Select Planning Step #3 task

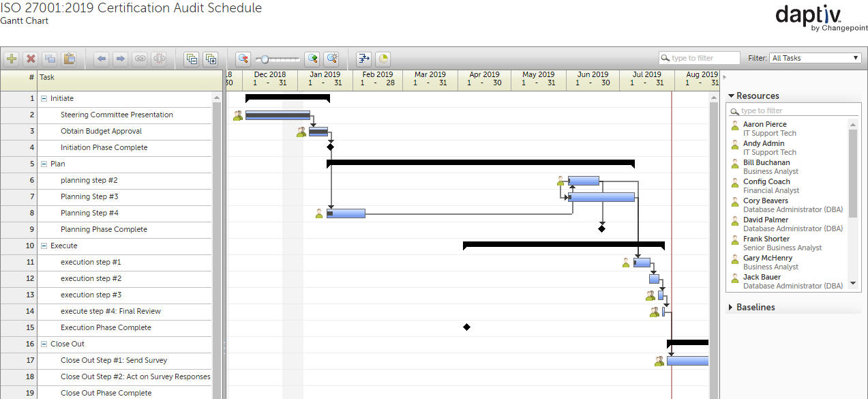89,196
